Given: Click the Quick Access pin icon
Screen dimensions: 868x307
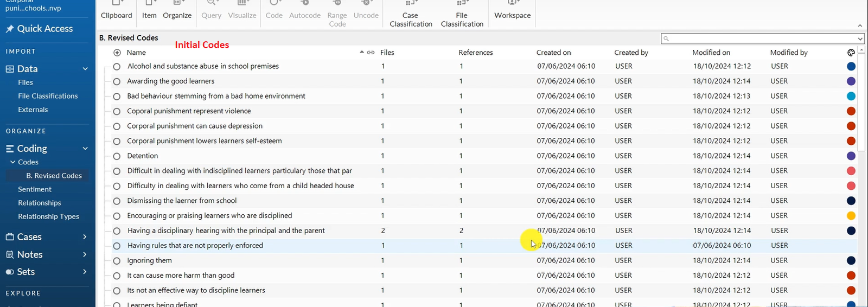Looking at the screenshot, I should tap(10, 29).
